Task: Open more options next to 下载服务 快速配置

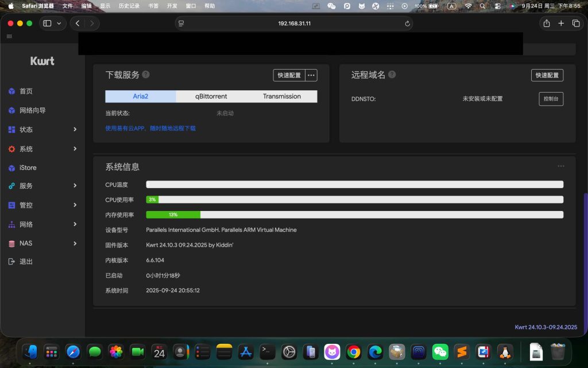Action: (311, 75)
